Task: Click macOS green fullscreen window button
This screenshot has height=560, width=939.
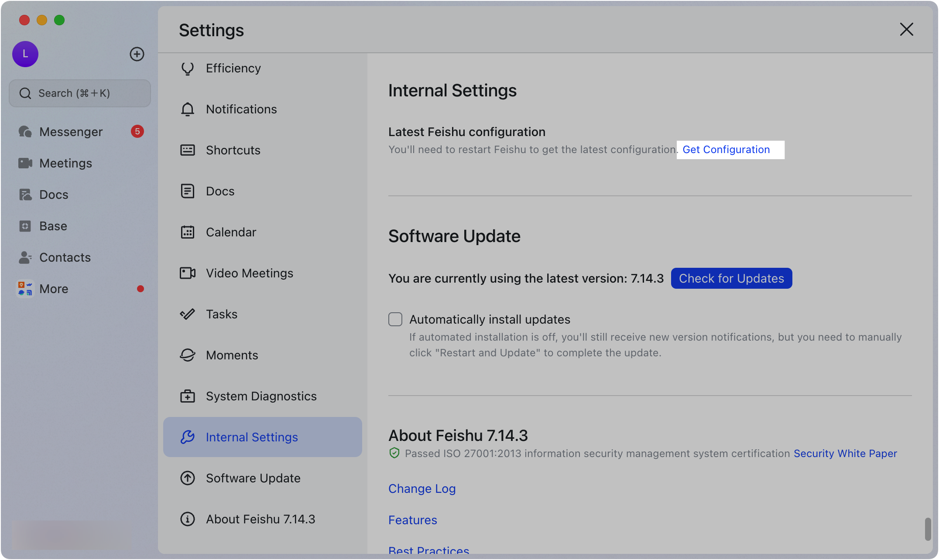Action: (x=59, y=20)
